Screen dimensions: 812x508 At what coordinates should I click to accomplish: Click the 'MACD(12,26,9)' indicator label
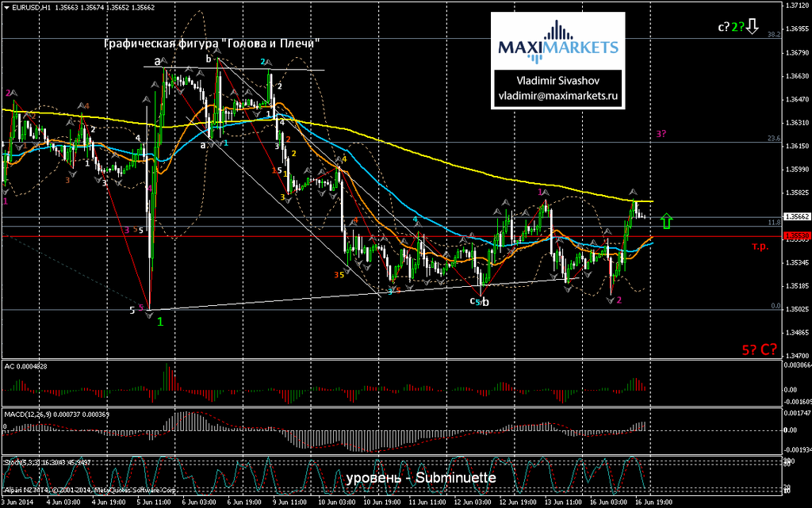(56, 414)
